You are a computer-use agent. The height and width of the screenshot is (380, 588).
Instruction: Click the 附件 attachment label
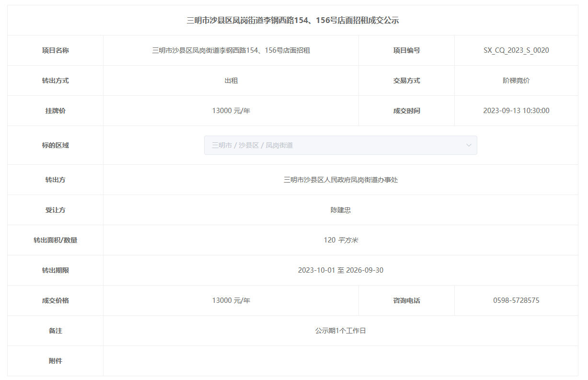point(55,361)
